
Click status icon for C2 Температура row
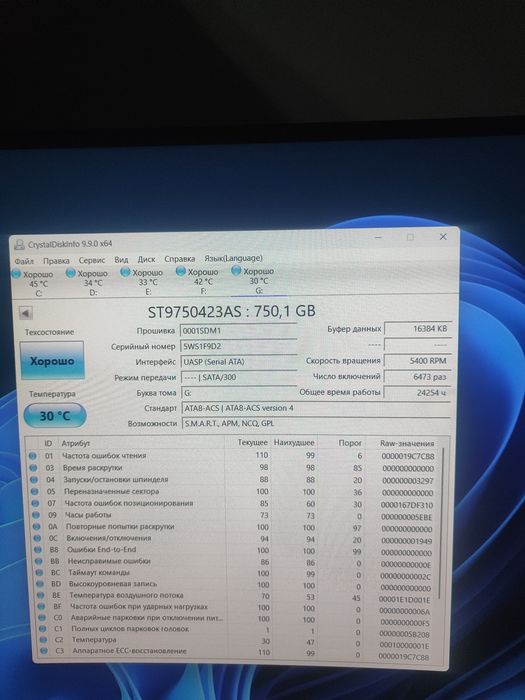click(x=43, y=640)
